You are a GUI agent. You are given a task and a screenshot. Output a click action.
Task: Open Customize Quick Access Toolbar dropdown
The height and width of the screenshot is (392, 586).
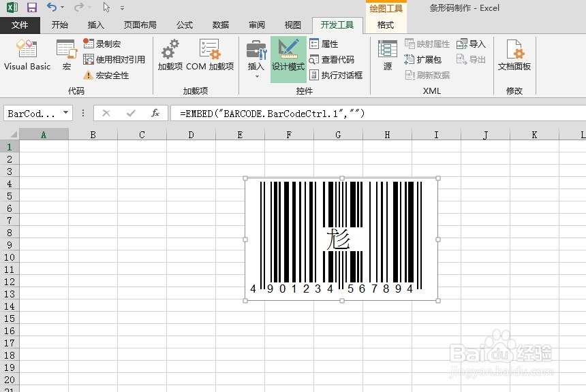(122, 7)
